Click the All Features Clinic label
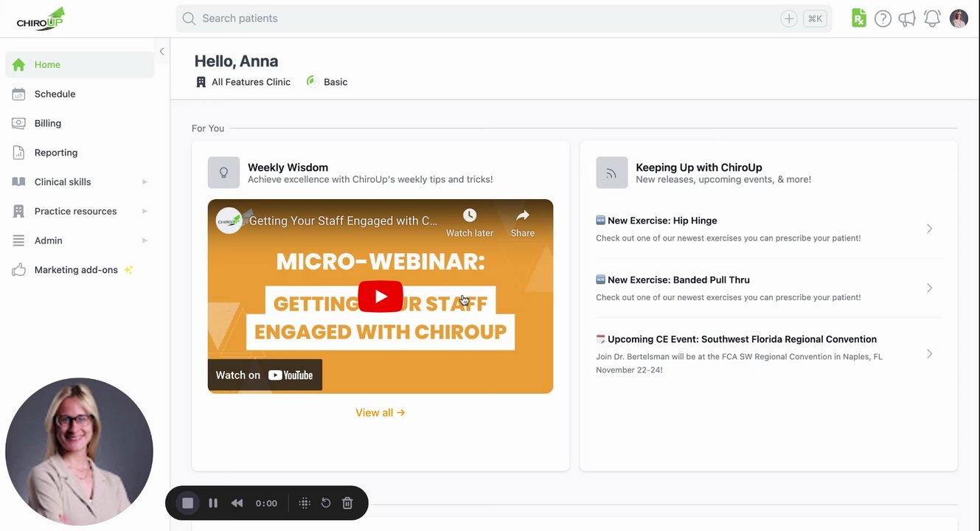Viewport: 980px width, 531px height. point(251,82)
